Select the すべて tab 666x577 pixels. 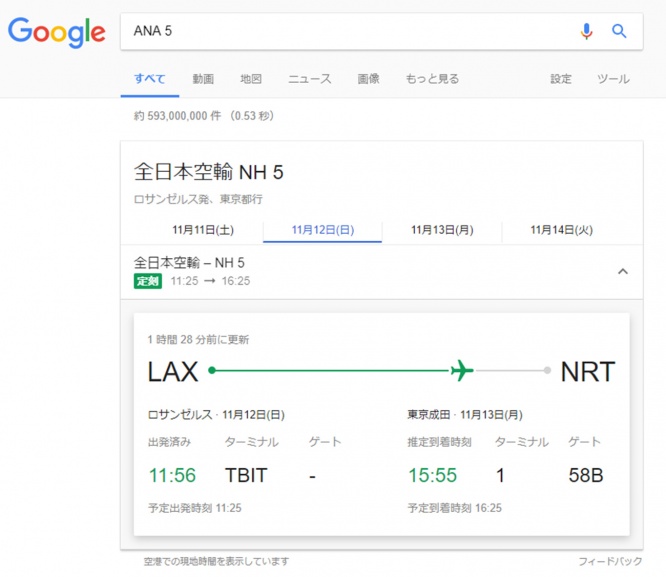pyautogui.click(x=150, y=79)
